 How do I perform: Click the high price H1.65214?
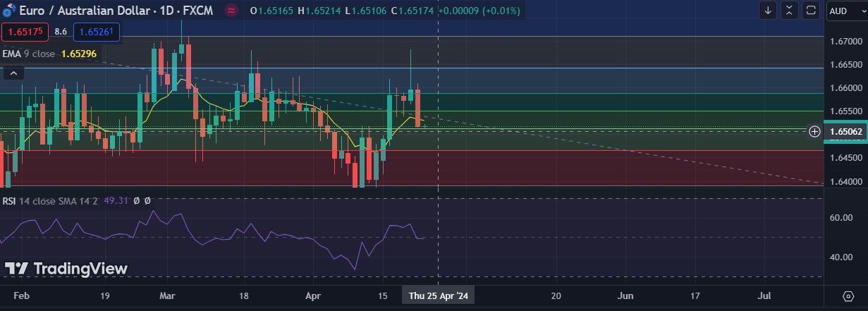[x=320, y=11]
